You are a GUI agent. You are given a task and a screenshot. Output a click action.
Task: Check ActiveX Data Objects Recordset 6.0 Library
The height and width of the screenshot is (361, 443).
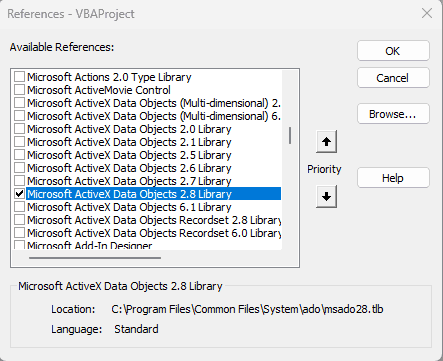coord(19,233)
